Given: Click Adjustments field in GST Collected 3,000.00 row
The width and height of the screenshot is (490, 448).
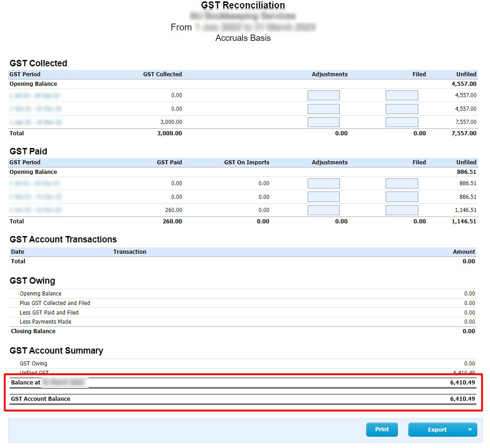Looking at the screenshot, I should pos(323,122).
